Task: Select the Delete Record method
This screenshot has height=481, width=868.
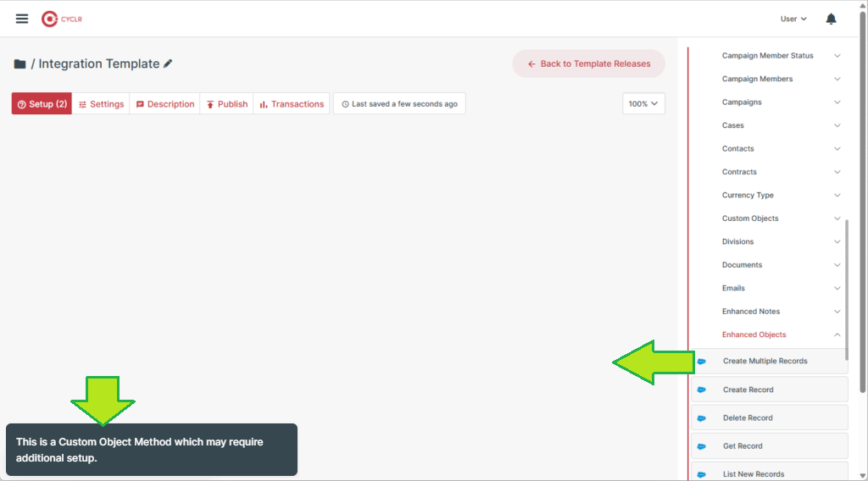Action: click(x=770, y=418)
